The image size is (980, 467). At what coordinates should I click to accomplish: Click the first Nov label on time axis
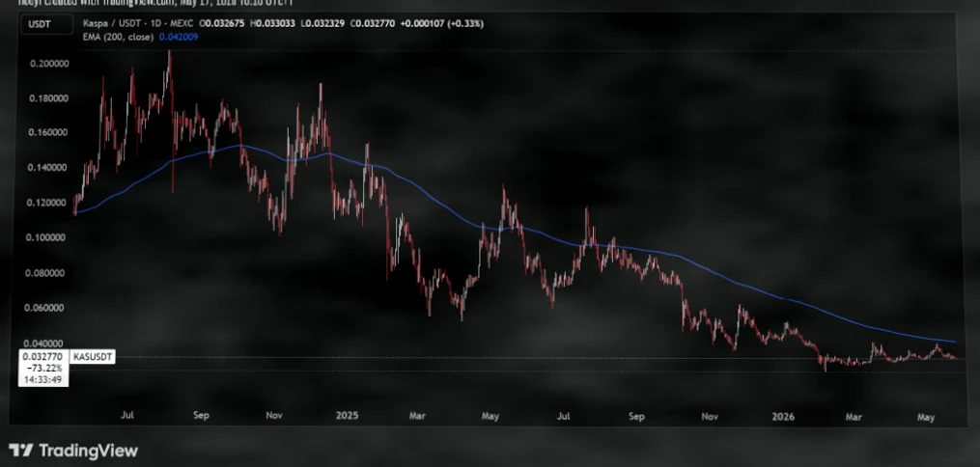[x=274, y=416]
